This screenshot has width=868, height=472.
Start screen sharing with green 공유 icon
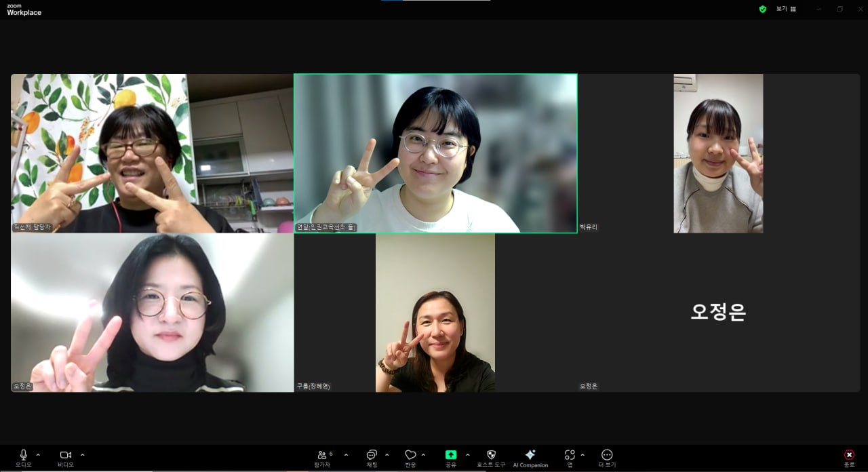(451, 458)
